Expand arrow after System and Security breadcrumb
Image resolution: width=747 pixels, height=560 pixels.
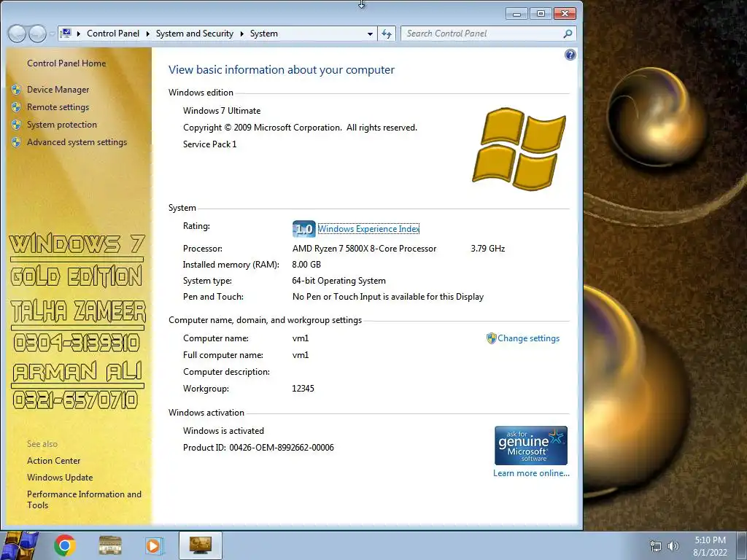(242, 34)
